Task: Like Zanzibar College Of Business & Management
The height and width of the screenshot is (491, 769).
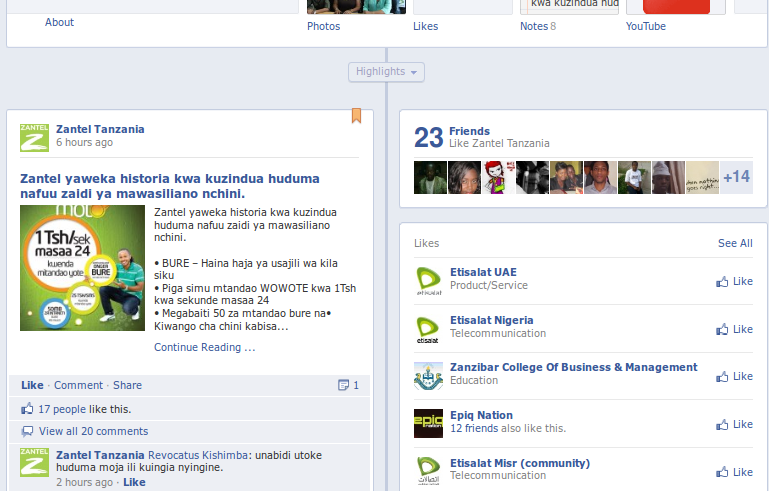Action: [734, 377]
